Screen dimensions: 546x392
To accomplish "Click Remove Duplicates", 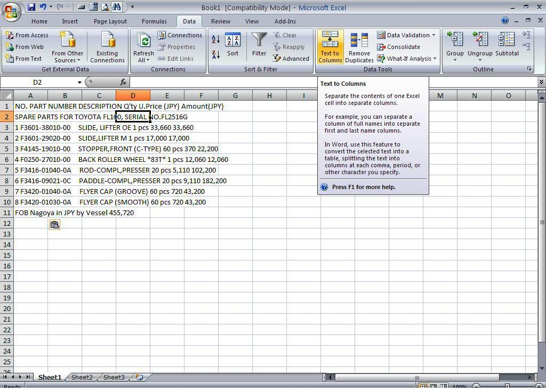I will [x=359, y=47].
